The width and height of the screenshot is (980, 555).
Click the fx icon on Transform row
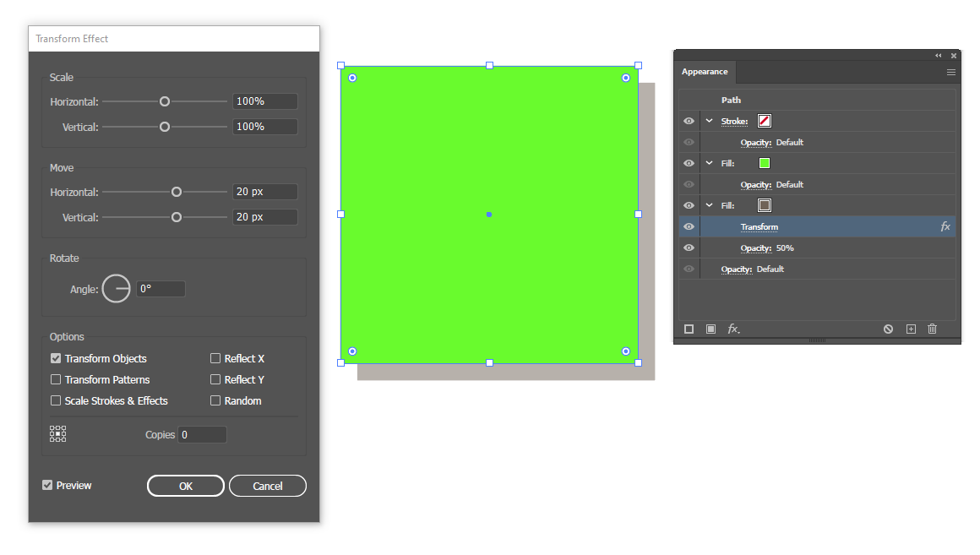(x=945, y=227)
